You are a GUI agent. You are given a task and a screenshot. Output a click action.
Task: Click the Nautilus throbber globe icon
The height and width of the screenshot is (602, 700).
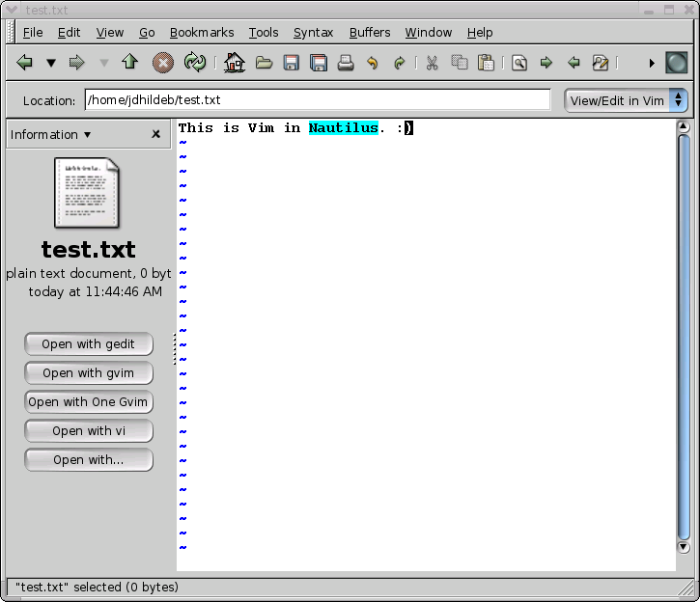[677, 63]
